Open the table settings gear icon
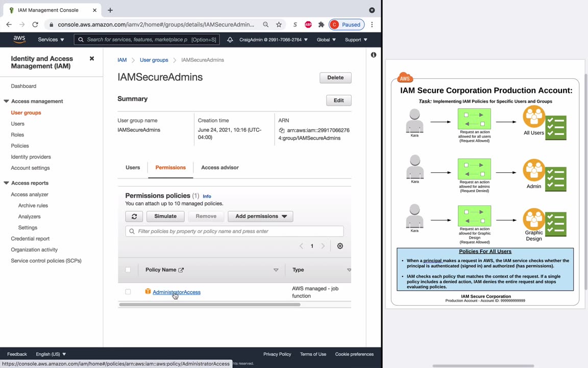This screenshot has height=368, width=588. (340, 246)
